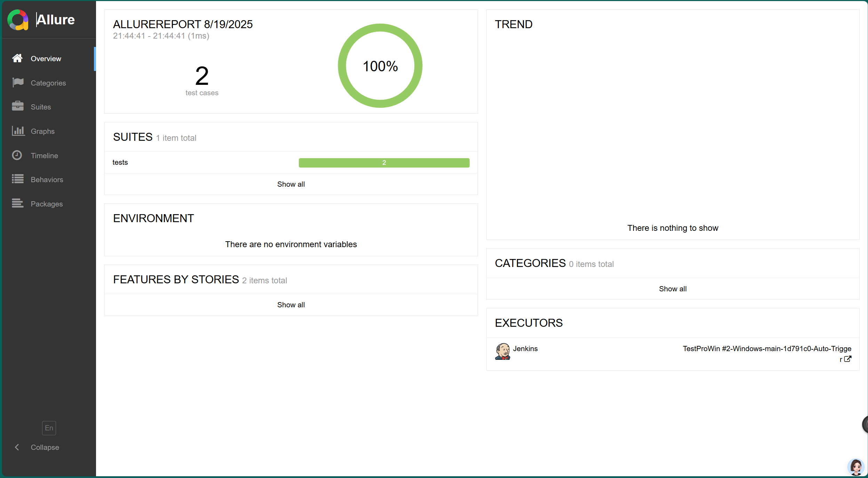
Task: Go to the Behaviors menu item
Action: point(47,180)
